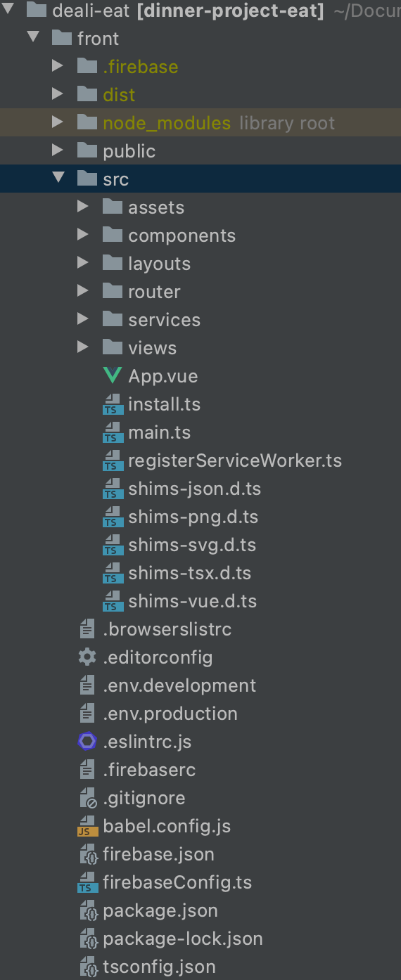
Task: Select the public folder name
Action: [129, 151]
